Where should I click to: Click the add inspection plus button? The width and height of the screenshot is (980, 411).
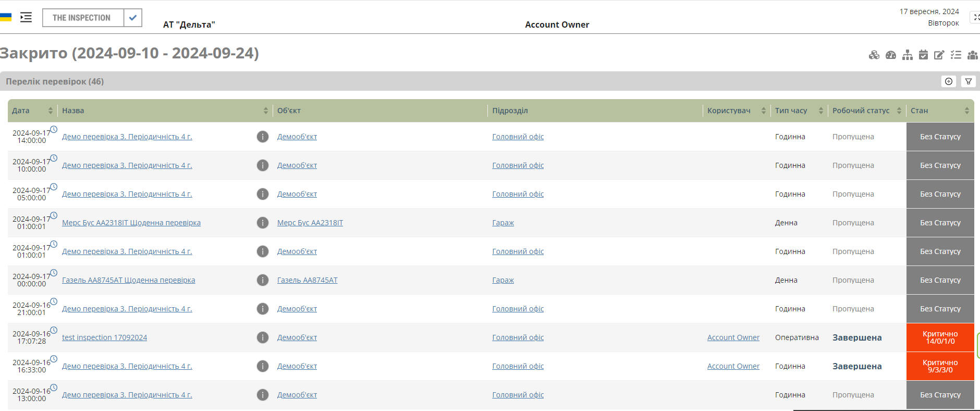point(949,81)
